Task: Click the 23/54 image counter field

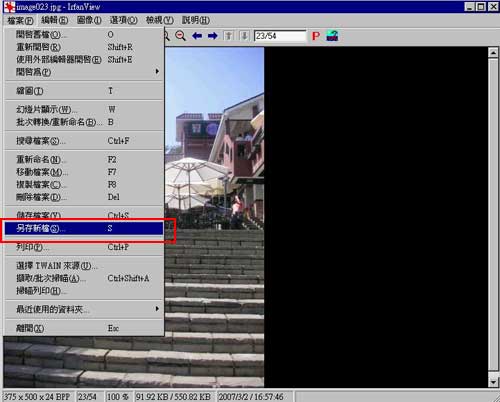Action: point(280,36)
